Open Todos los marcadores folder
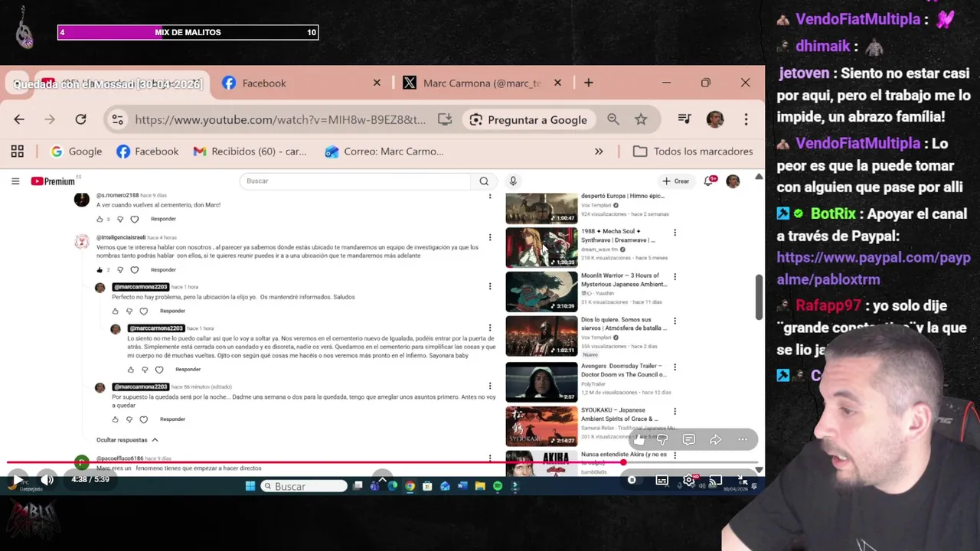Viewport: 980px width, 551px height. click(693, 152)
